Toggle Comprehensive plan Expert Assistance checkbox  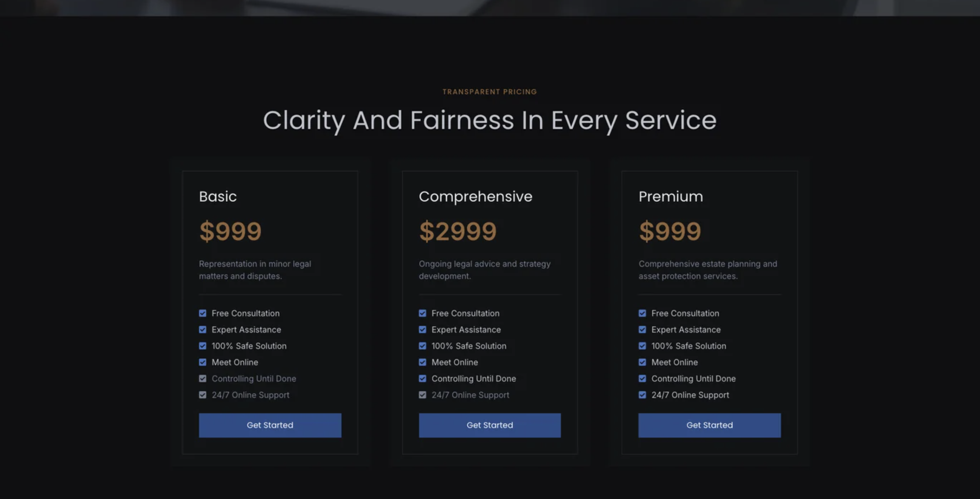(x=422, y=329)
